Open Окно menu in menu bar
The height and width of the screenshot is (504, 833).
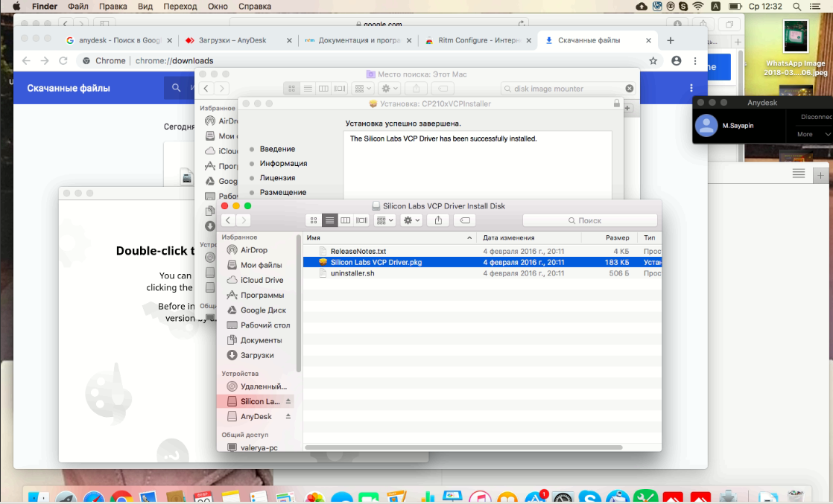pos(218,7)
